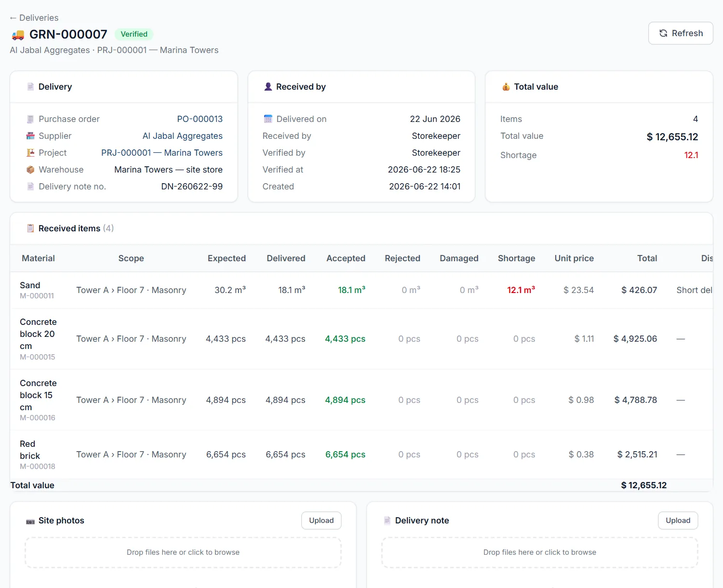The height and width of the screenshot is (588, 723).
Task: Open PRJ-000001 — Marina Towers project link
Action: tap(161, 153)
